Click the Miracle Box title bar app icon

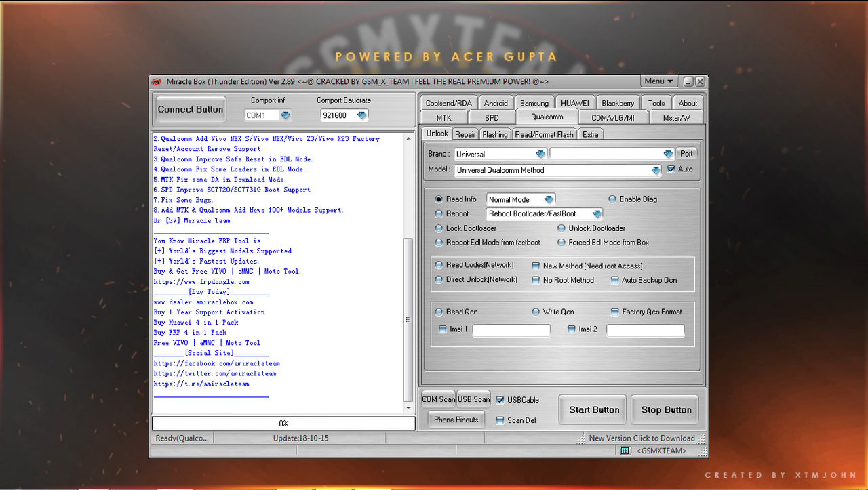coord(157,81)
